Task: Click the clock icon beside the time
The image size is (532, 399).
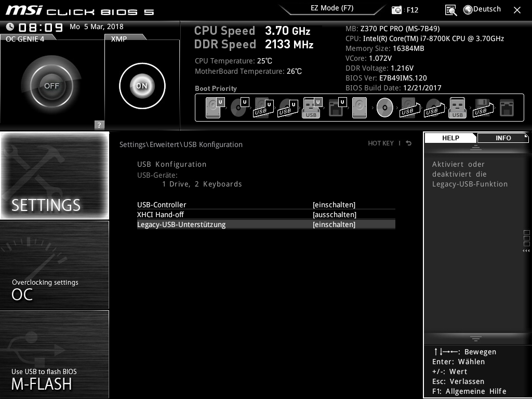Action: [10, 26]
